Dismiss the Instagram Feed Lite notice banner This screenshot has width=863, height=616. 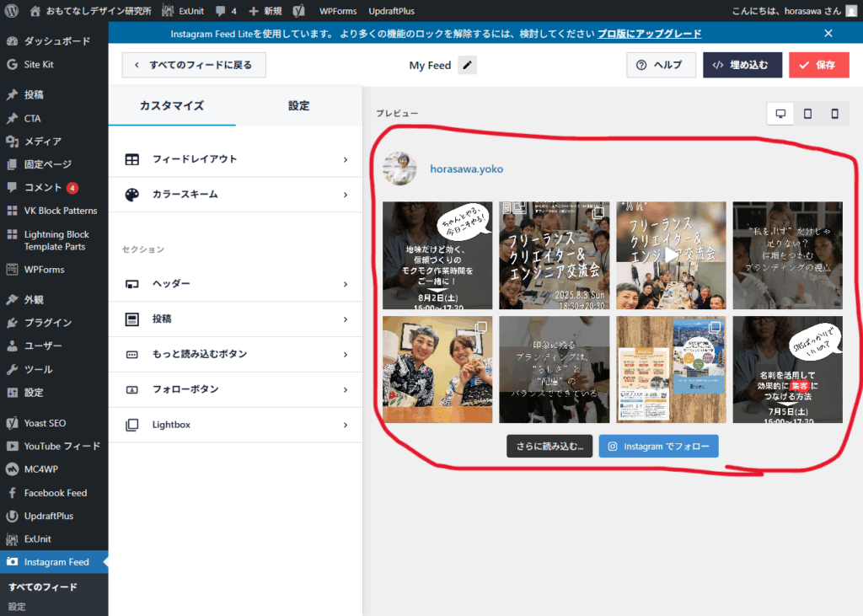pyautogui.click(x=828, y=34)
